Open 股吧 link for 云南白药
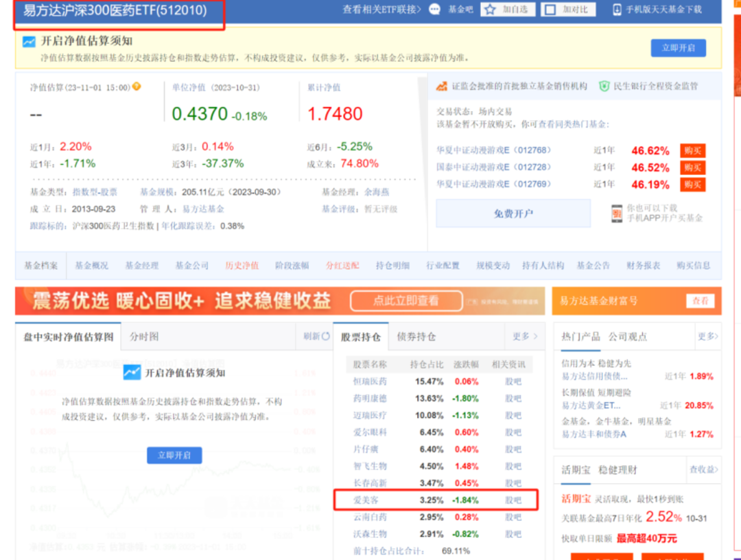741x560 pixels. point(513,517)
